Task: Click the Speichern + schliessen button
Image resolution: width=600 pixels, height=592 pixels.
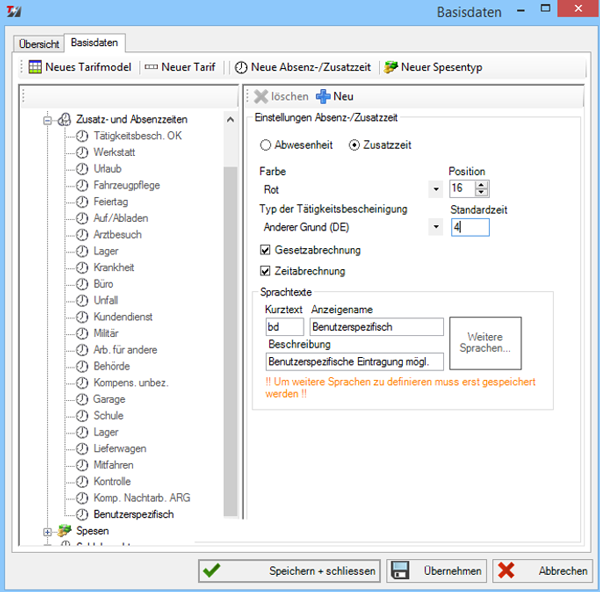Action: click(289, 571)
